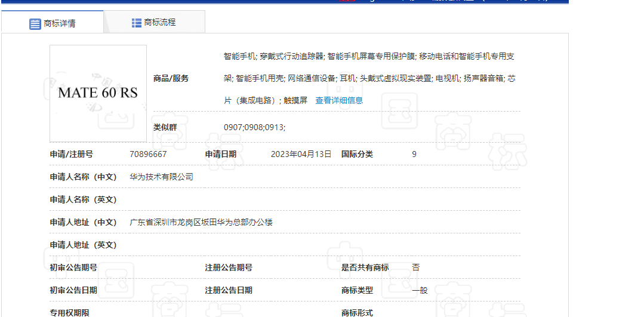Click similar group codes 0907;0908;0913;

[x=254, y=127]
